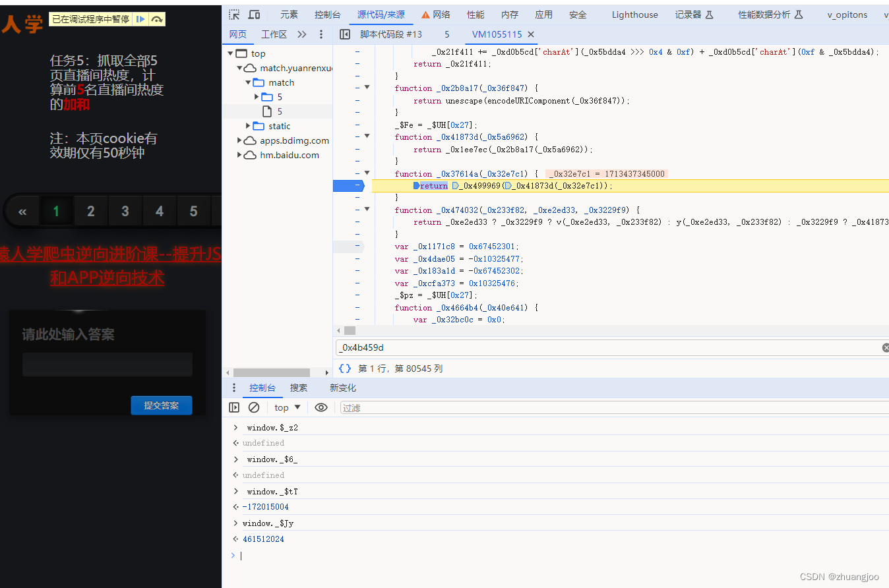Open the 性能数据分析 tab
The image size is (889, 588).
pyautogui.click(x=770, y=15)
